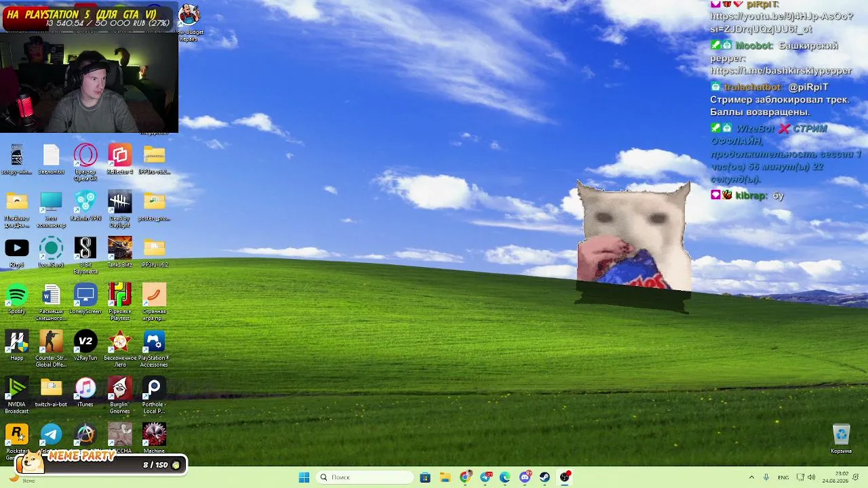Switch to OBS Studio on the taskbar
This screenshot has height=488, width=868.
point(565,477)
